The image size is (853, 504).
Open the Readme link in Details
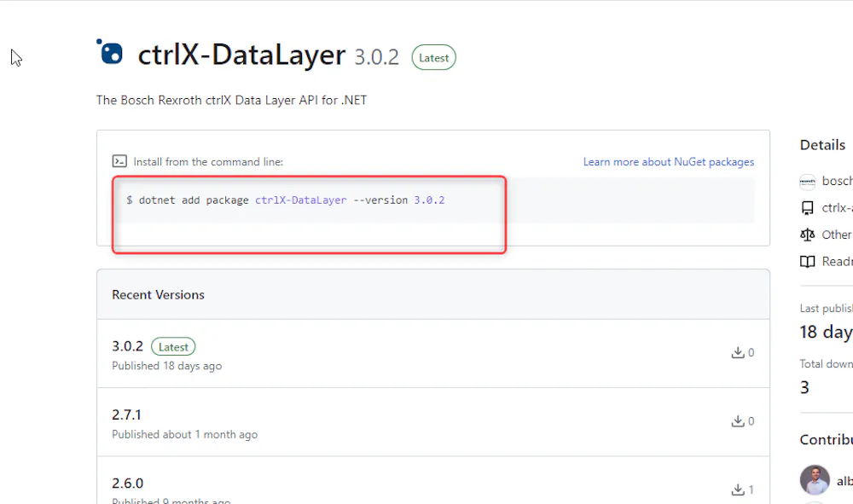click(838, 262)
